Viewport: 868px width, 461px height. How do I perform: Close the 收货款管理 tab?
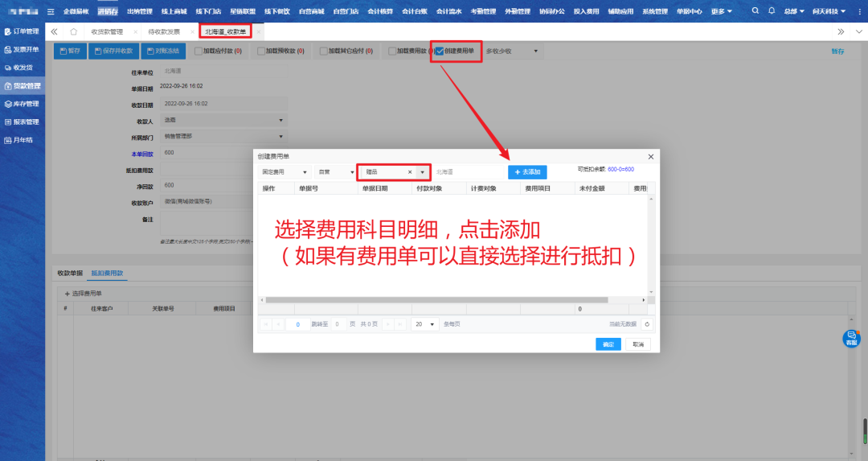pos(136,32)
